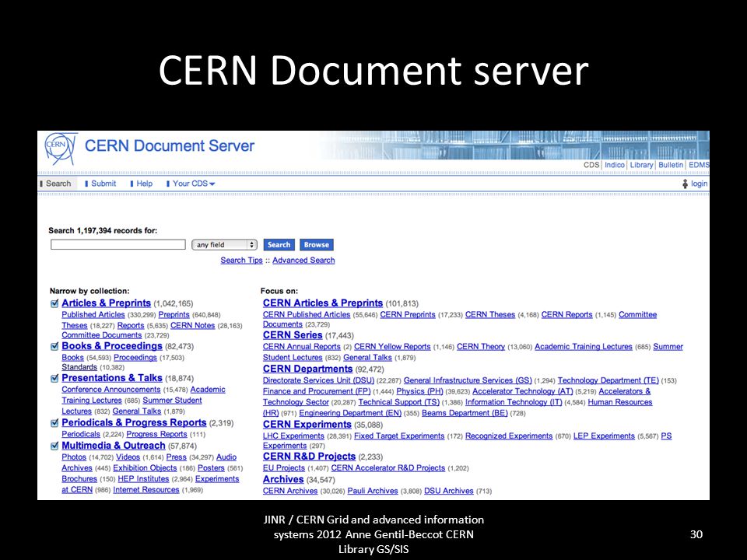Open CERN Theses link
Image resolution: width=747 pixels, height=560 pixels.
coord(490,315)
